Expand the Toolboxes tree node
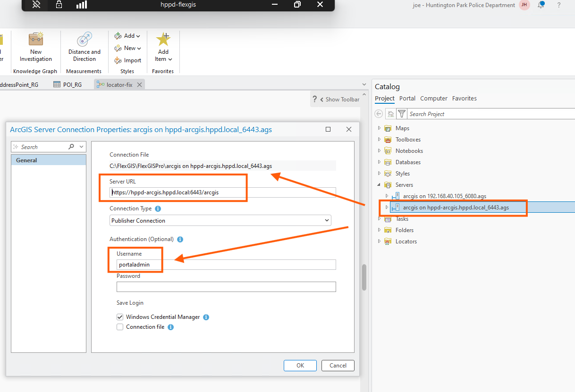The width and height of the screenshot is (575, 392). 379,140
